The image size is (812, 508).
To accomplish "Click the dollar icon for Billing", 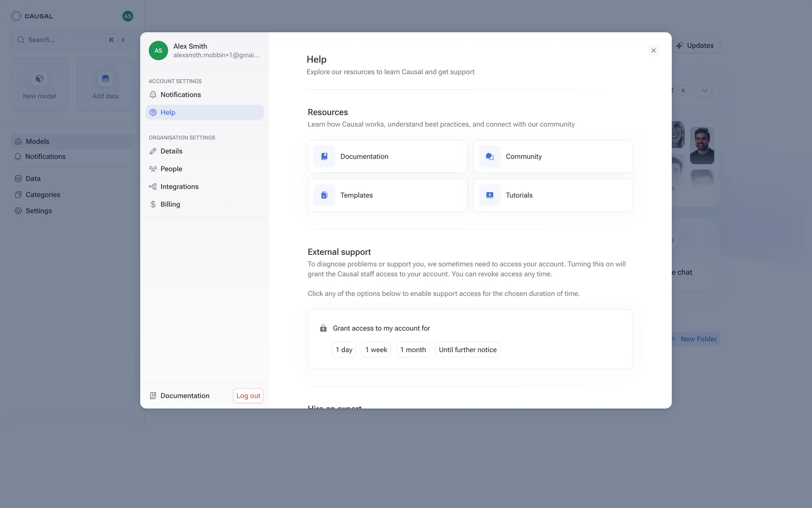I will tap(153, 204).
